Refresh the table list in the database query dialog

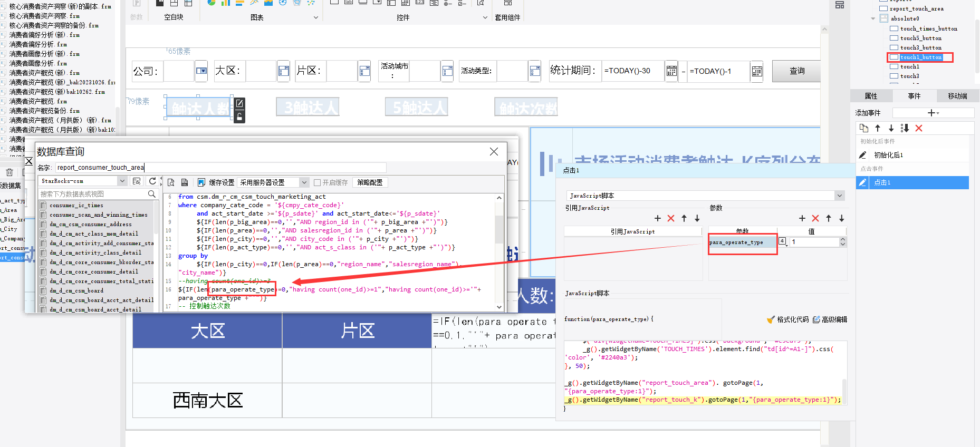(x=152, y=181)
